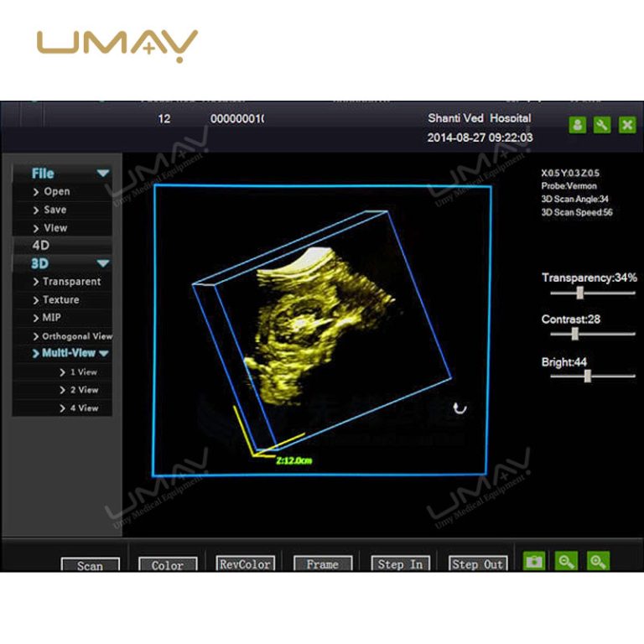
Task: Click the Z:12.0cm depth label
Action: (x=294, y=460)
